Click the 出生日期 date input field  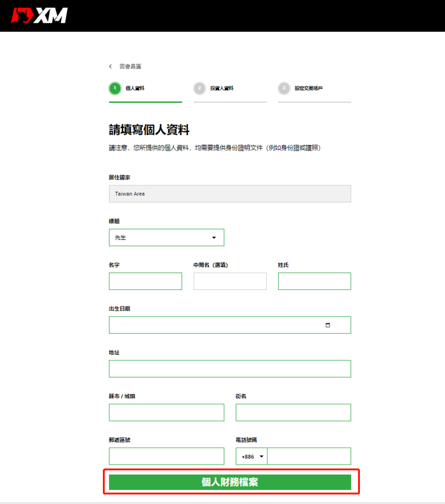(230, 325)
